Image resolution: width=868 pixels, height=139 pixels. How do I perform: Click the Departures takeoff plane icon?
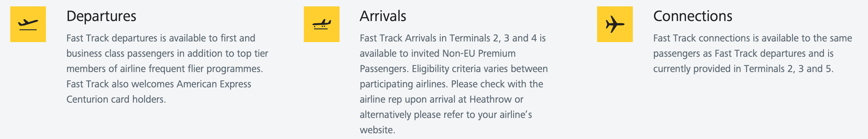pos(28,24)
